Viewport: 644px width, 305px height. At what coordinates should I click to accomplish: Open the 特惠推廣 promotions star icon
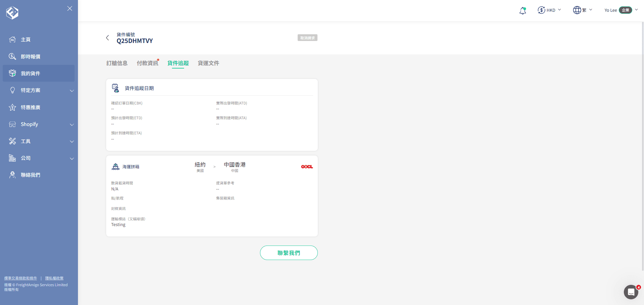(12, 107)
